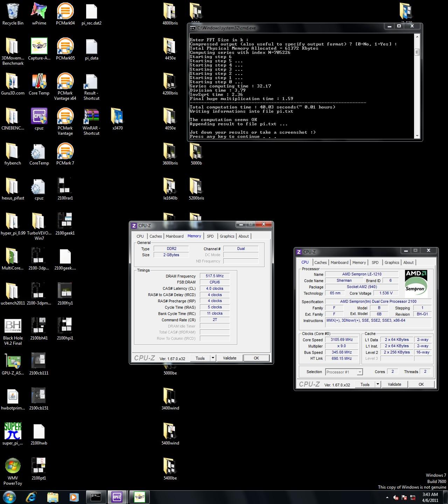Open the Processor #1 selection dropdown

coord(344,372)
